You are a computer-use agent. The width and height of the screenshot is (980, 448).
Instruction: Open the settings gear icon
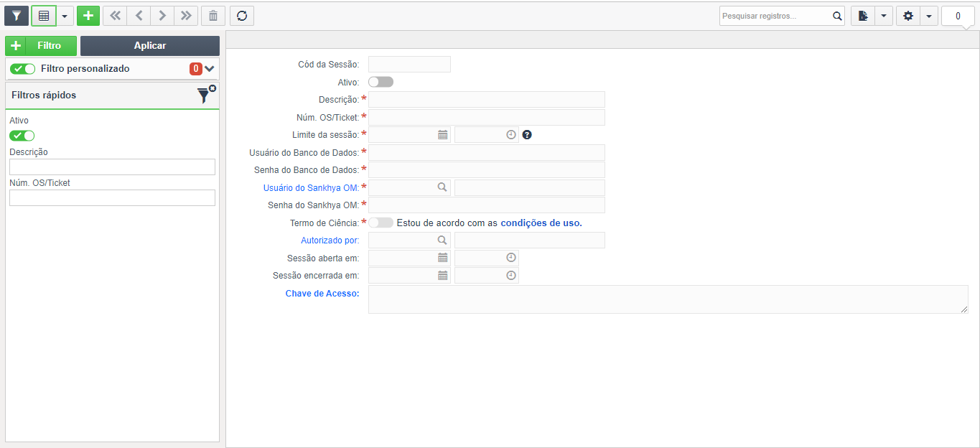pos(908,16)
